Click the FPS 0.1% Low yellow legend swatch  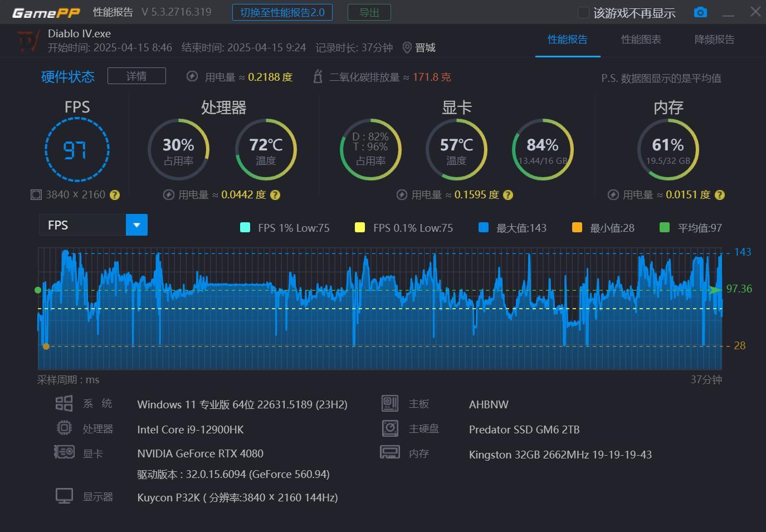(x=360, y=227)
